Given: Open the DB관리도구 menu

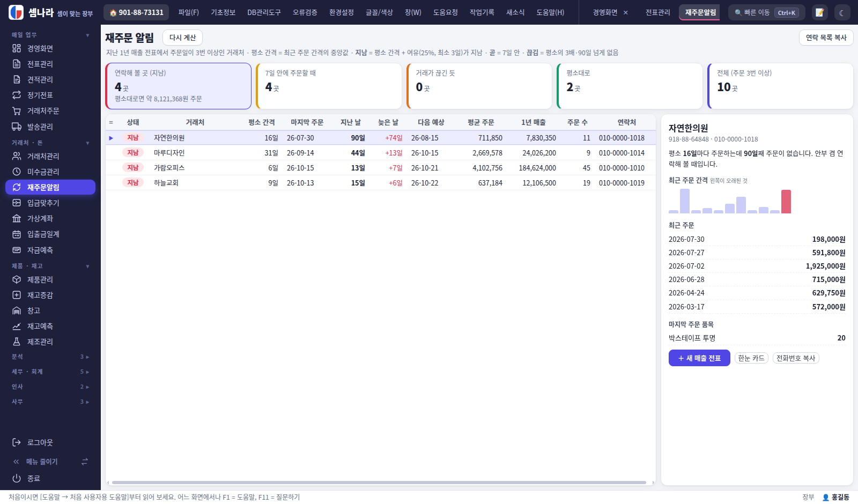Looking at the screenshot, I should (264, 12).
